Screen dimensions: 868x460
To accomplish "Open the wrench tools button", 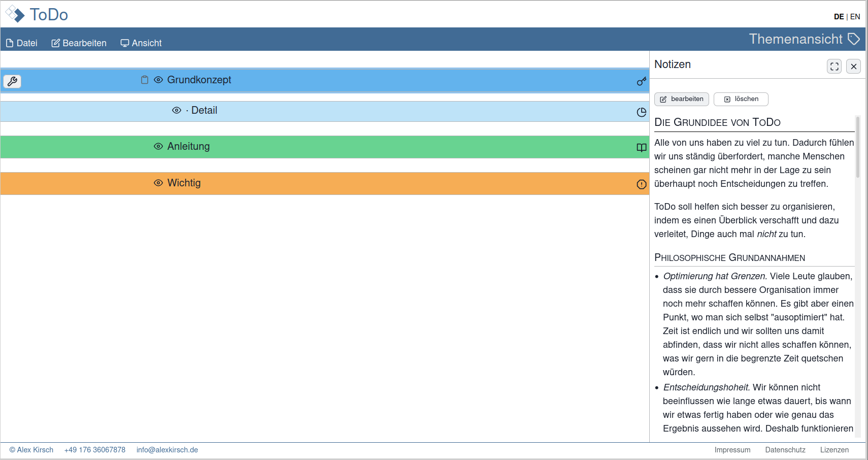I will pos(12,81).
